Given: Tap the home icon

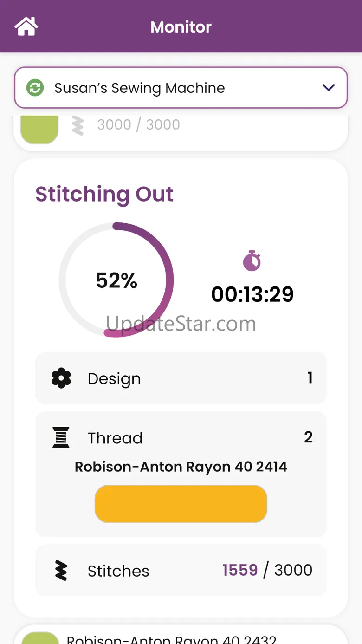Looking at the screenshot, I should point(26,26).
